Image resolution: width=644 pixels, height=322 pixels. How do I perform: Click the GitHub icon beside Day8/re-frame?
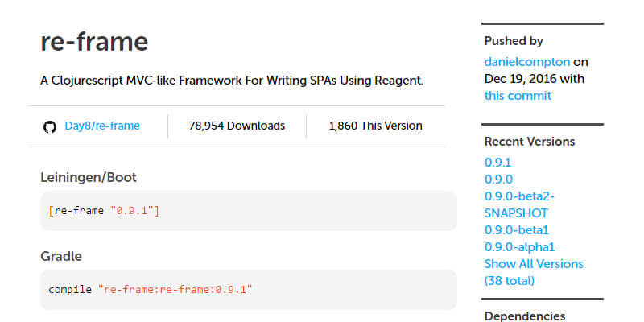tap(50, 126)
